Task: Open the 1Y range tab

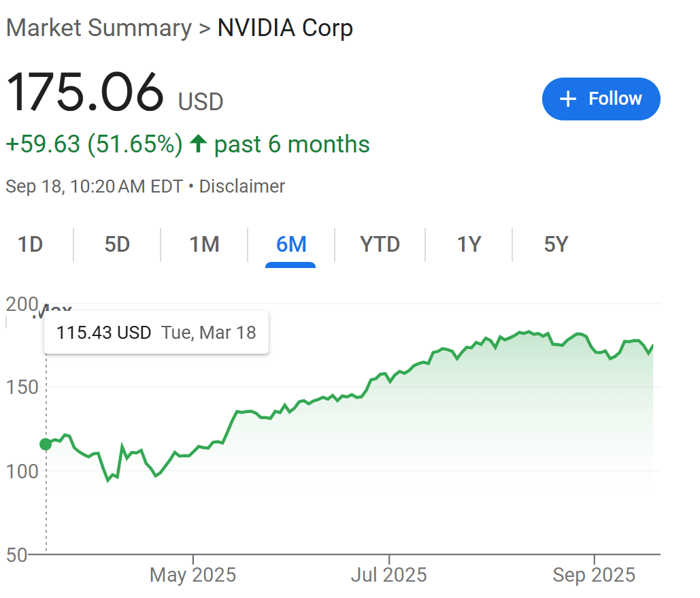Action: tap(469, 244)
